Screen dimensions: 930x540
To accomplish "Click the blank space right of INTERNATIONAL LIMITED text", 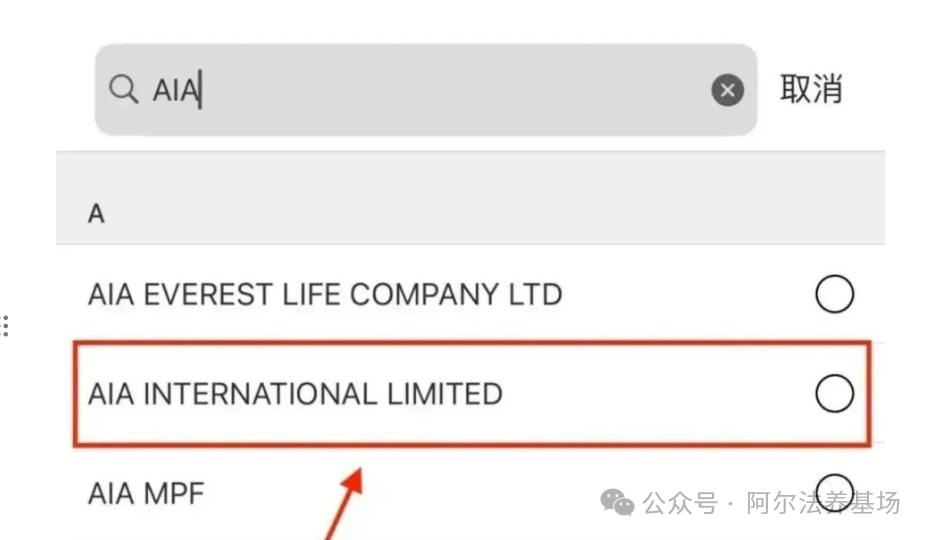I will pos(650,394).
